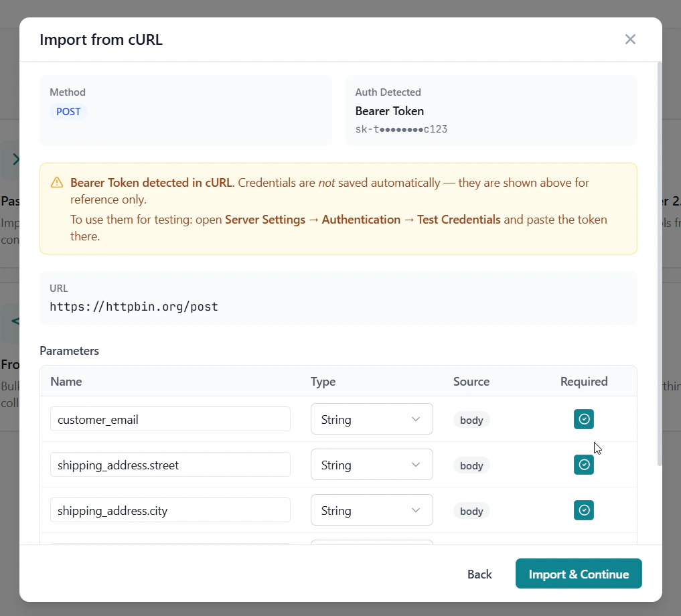Open the Type dropdown for shipping_address.street

(372, 465)
